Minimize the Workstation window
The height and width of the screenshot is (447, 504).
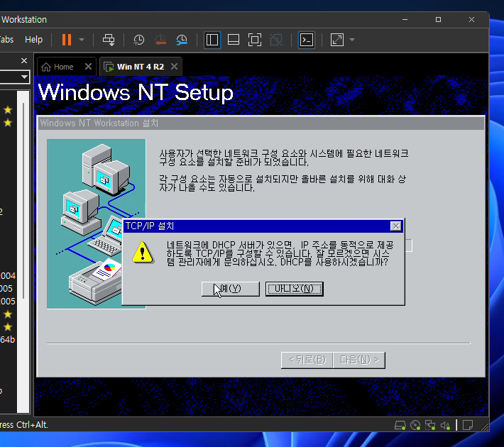coord(405,20)
